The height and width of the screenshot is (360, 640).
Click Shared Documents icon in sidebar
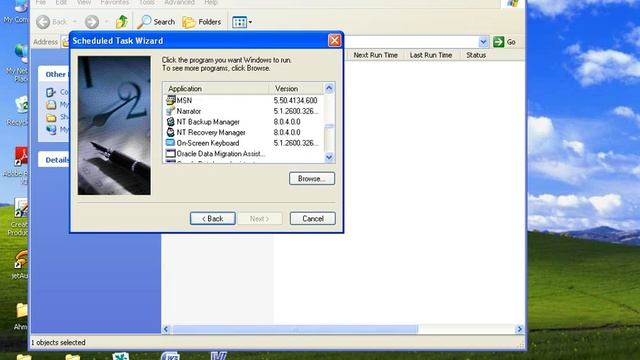point(51,118)
